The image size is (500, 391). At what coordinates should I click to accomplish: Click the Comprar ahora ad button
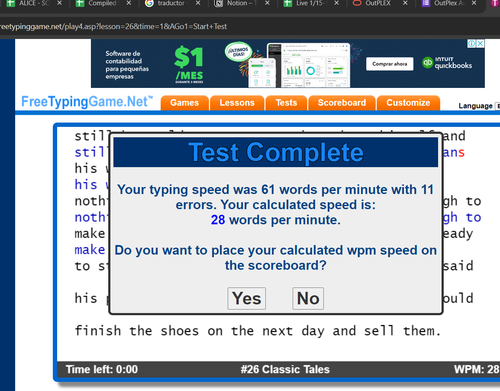(x=390, y=64)
